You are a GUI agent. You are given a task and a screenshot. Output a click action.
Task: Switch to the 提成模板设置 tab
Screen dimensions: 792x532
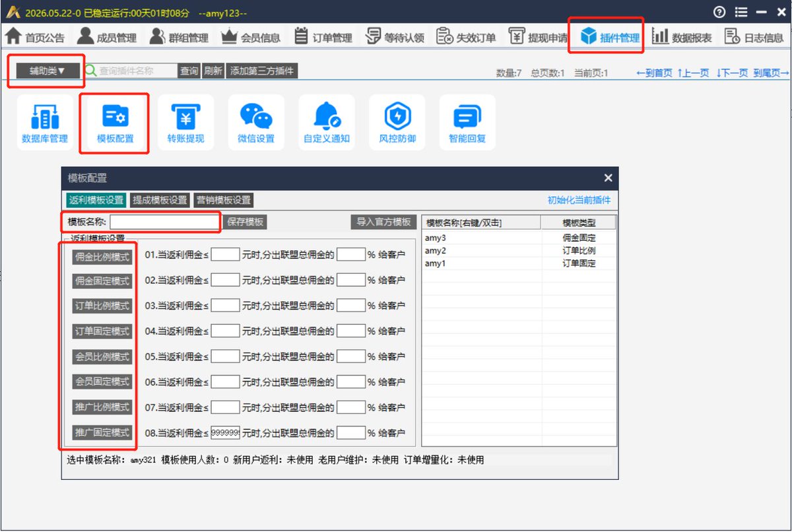click(160, 200)
